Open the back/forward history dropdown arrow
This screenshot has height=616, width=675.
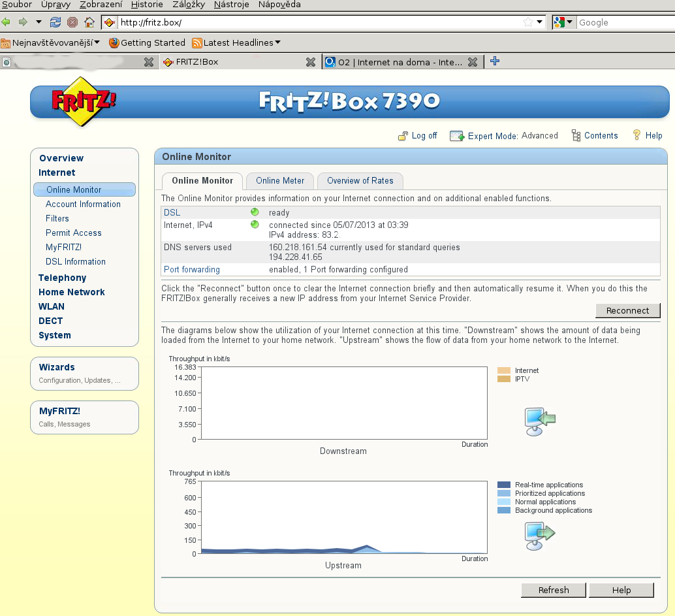(x=39, y=22)
